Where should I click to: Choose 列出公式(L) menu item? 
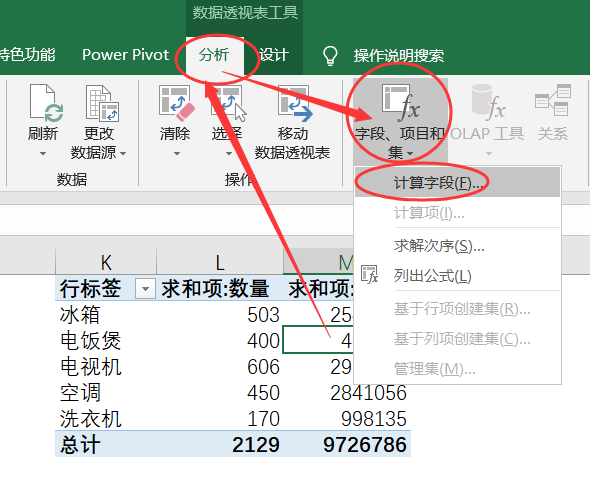coord(458,276)
